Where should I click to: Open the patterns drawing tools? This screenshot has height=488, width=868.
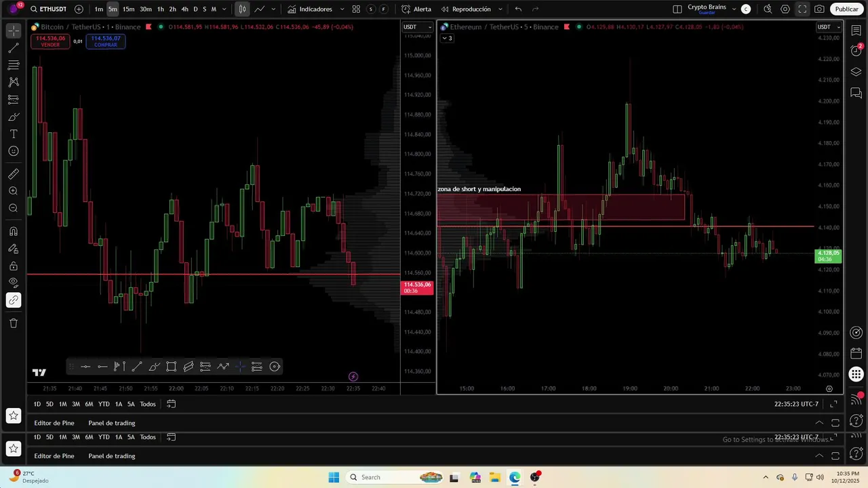pos(14,82)
